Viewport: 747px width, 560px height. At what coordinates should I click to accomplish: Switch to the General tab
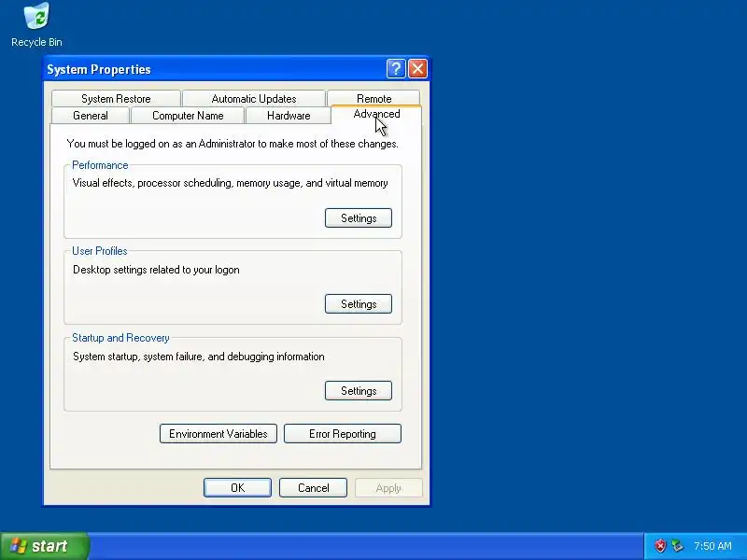coord(90,116)
